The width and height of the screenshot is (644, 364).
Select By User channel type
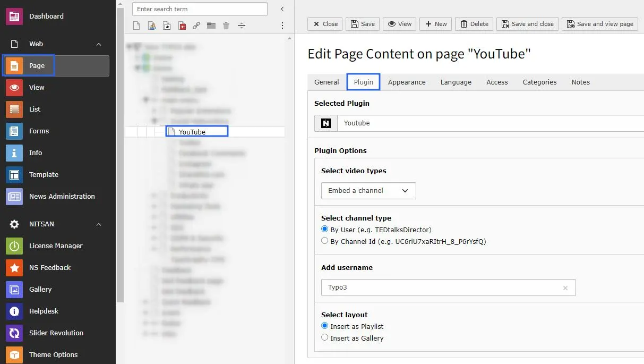click(x=325, y=230)
